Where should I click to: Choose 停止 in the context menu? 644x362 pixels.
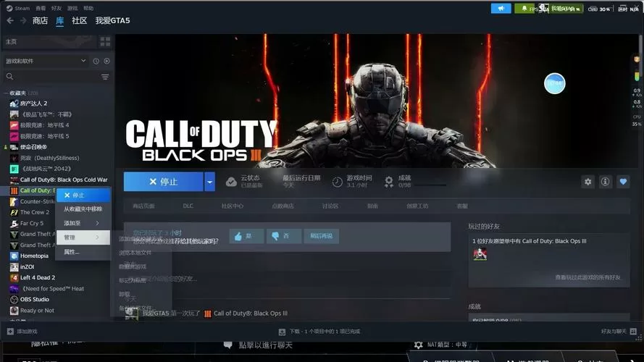83,195
